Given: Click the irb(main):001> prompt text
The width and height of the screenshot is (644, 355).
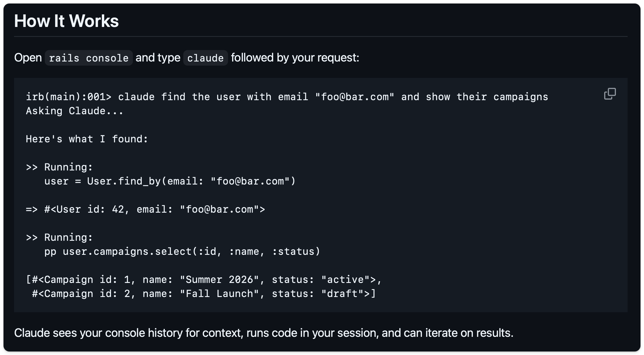Looking at the screenshot, I should (68, 97).
